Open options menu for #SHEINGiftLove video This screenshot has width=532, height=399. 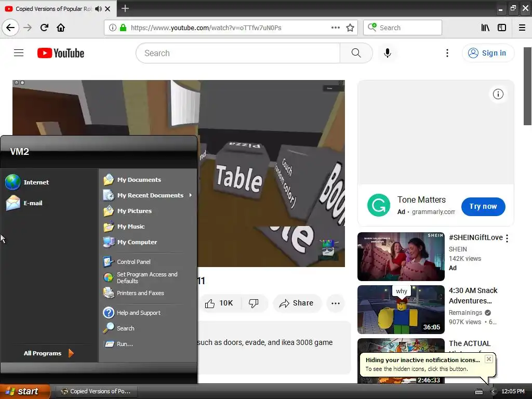tap(507, 238)
